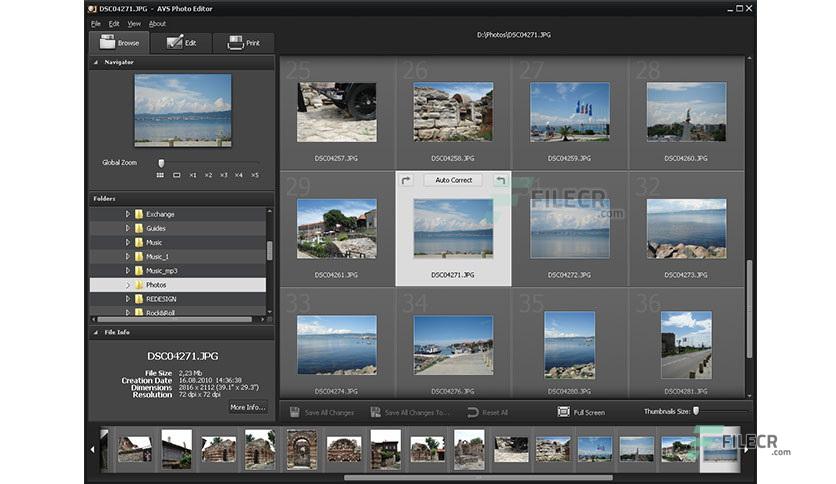The height and width of the screenshot is (484, 836).
Task: Adjust the Global Zoom slider handle
Action: point(161,163)
